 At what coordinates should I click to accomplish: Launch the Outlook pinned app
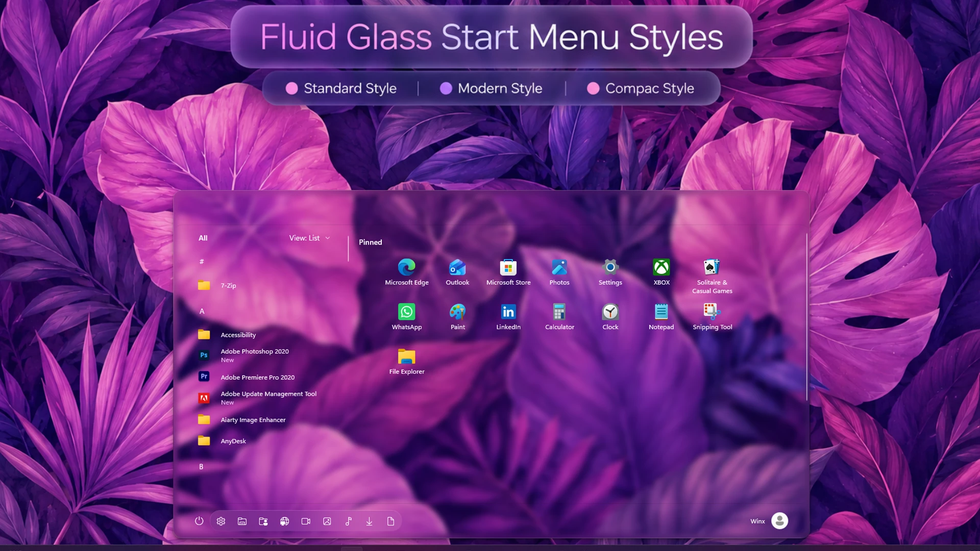click(457, 272)
